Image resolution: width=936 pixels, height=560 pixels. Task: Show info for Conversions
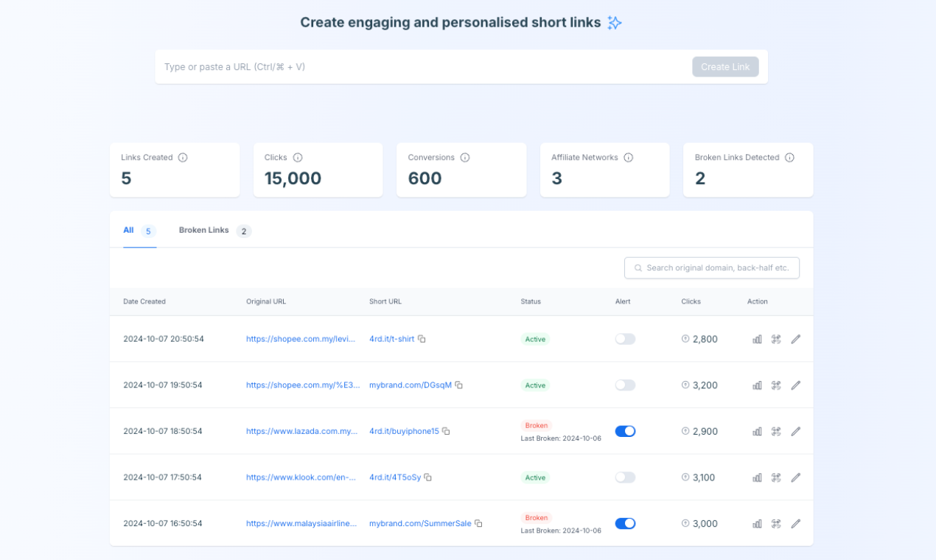tap(465, 158)
